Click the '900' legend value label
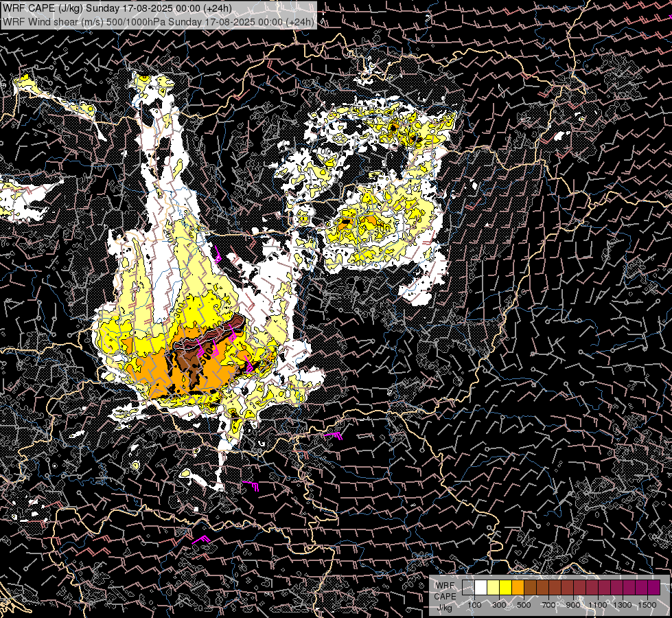 pos(573,605)
